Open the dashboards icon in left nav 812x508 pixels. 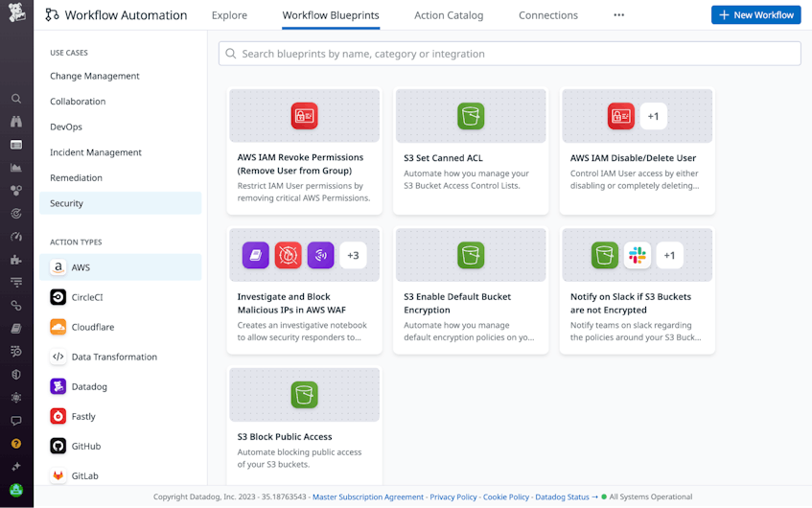[16, 145]
